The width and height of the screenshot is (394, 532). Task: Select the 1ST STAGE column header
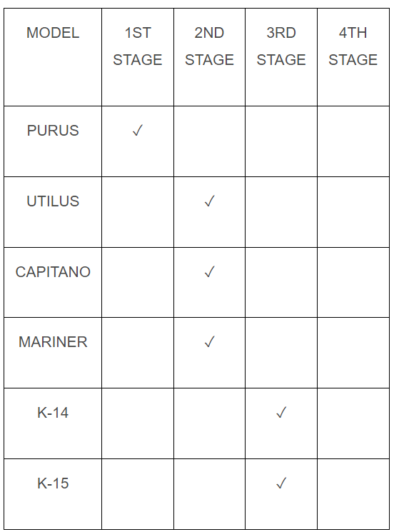[x=138, y=46]
